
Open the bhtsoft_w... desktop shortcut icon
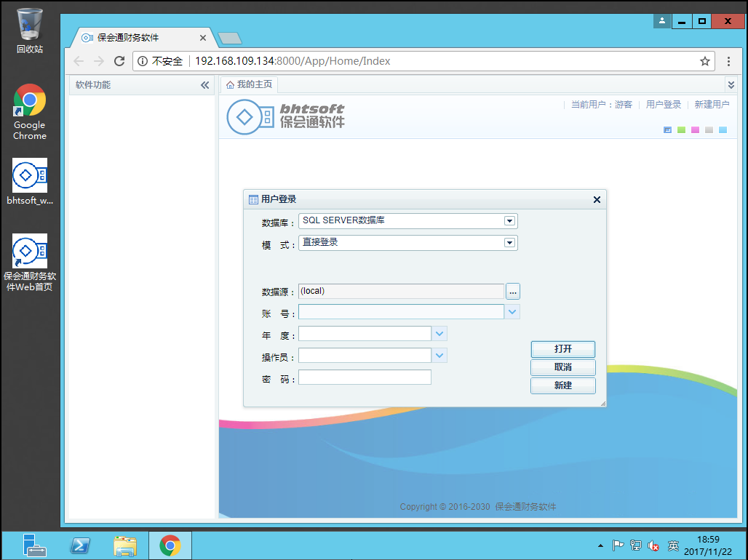point(30,175)
